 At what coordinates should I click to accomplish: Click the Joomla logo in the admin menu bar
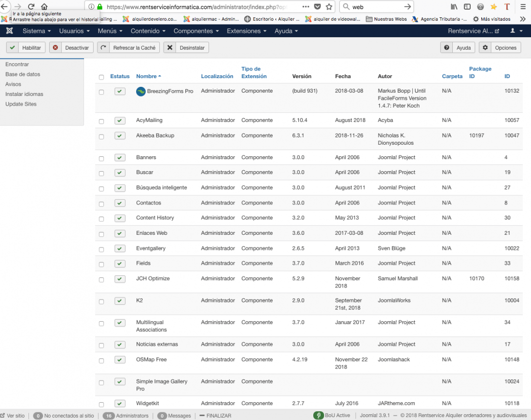10,31
